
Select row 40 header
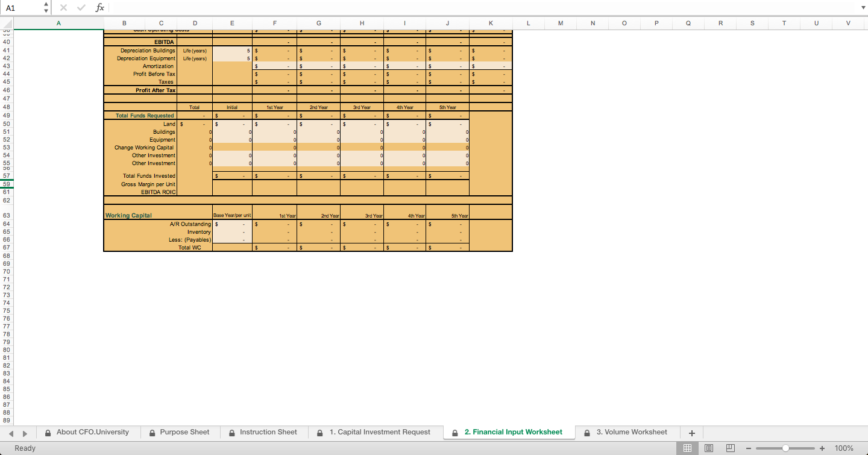(6, 42)
